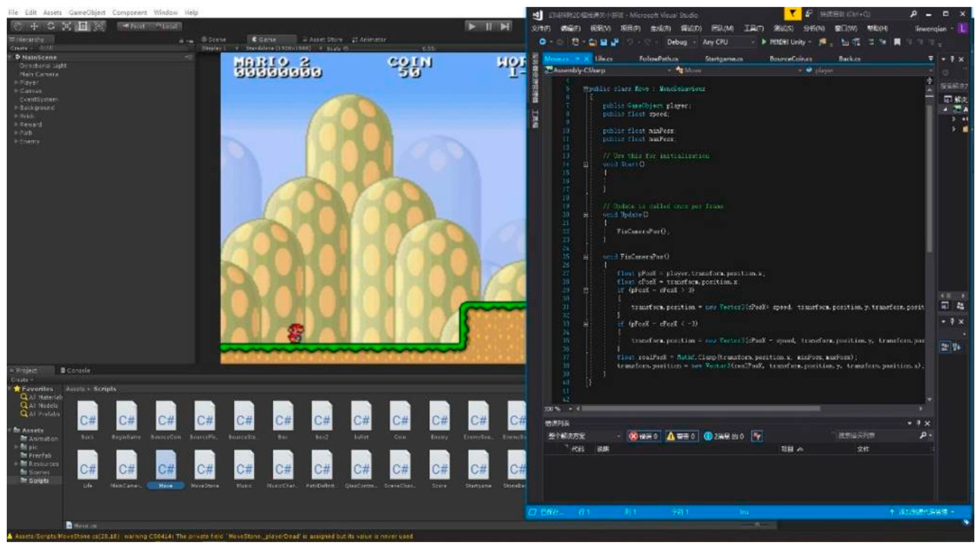This screenshot has height=550, width=980.
Task: Select the Rect transform tool
Action: click(x=83, y=26)
